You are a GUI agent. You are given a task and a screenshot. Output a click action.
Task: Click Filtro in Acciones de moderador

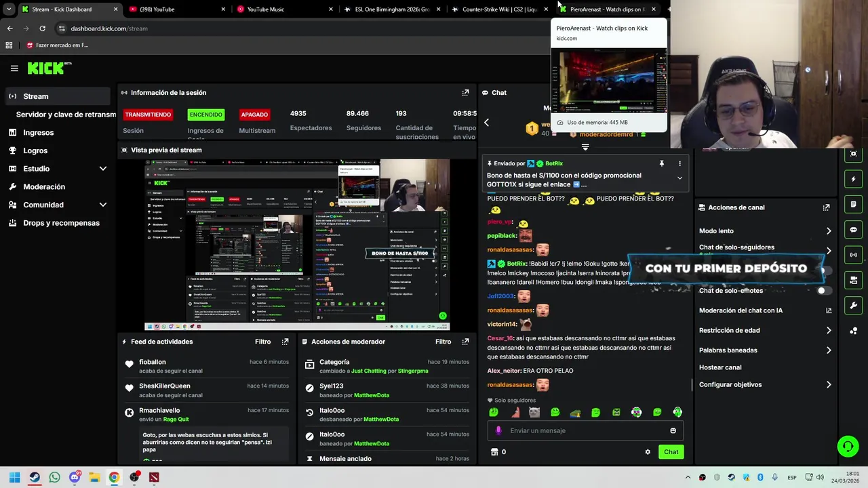point(443,342)
